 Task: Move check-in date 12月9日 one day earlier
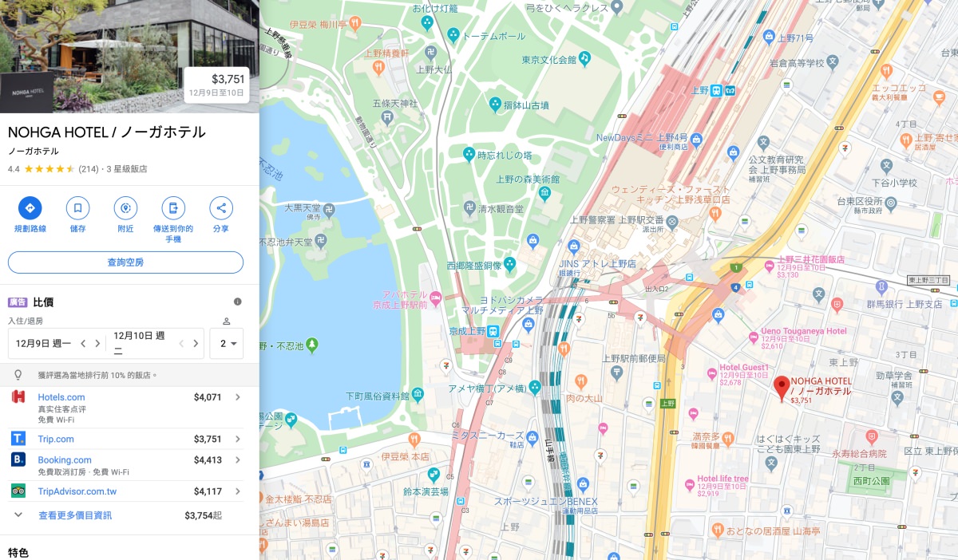82,344
